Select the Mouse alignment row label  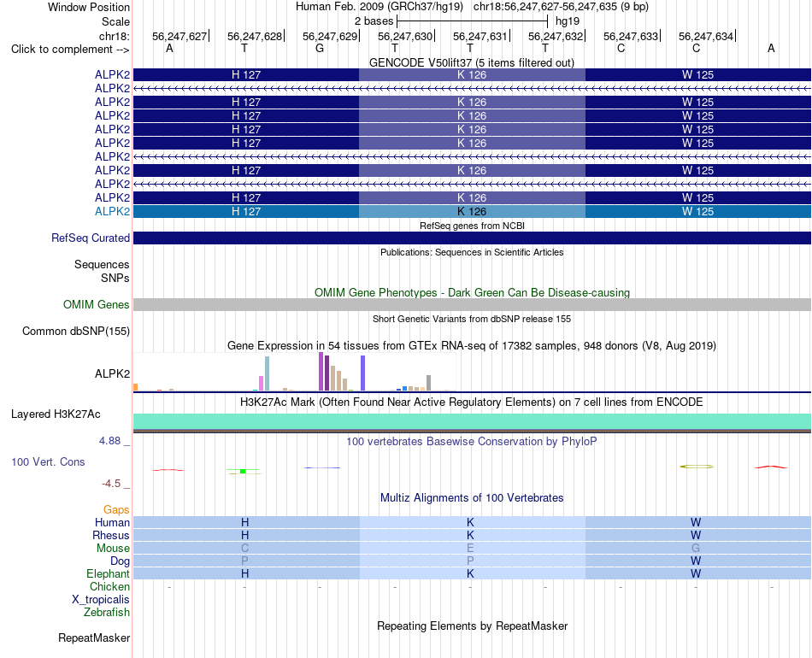(113, 549)
